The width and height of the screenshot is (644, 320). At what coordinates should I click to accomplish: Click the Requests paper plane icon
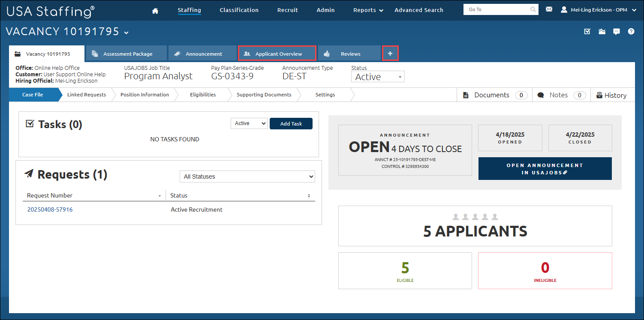(x=29, y=173)
